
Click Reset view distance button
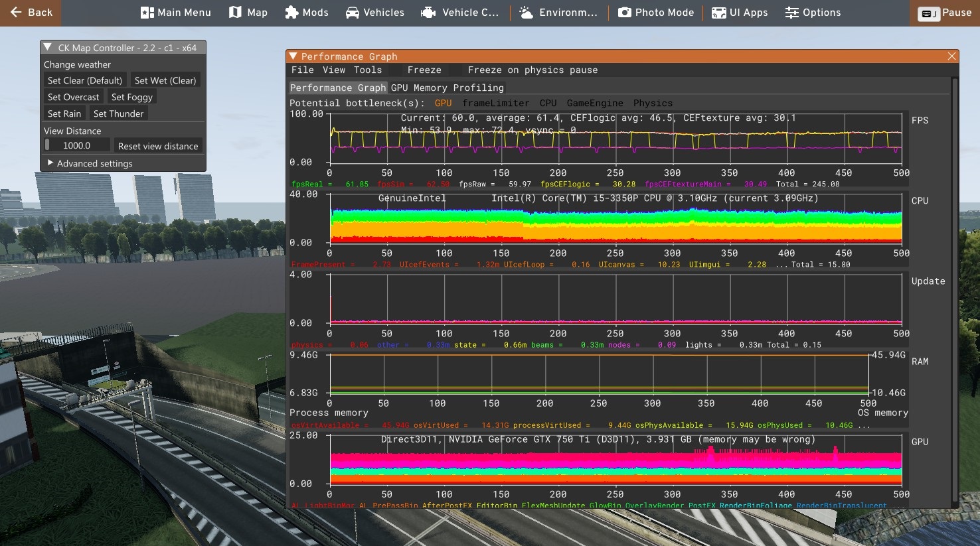[158, 146]
